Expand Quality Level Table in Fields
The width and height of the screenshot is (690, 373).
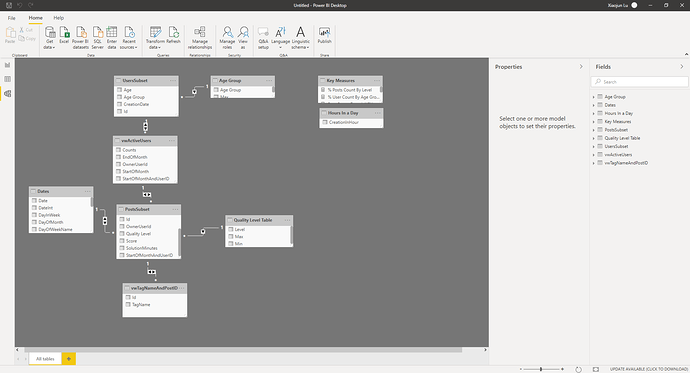coord(594,138)
